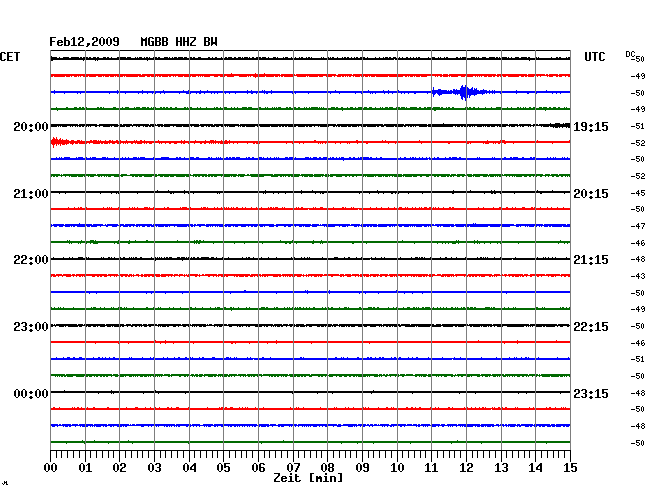Click minute 02 on the time axis
Viewport: 650px width, 494px height.
tap(119, 468)
